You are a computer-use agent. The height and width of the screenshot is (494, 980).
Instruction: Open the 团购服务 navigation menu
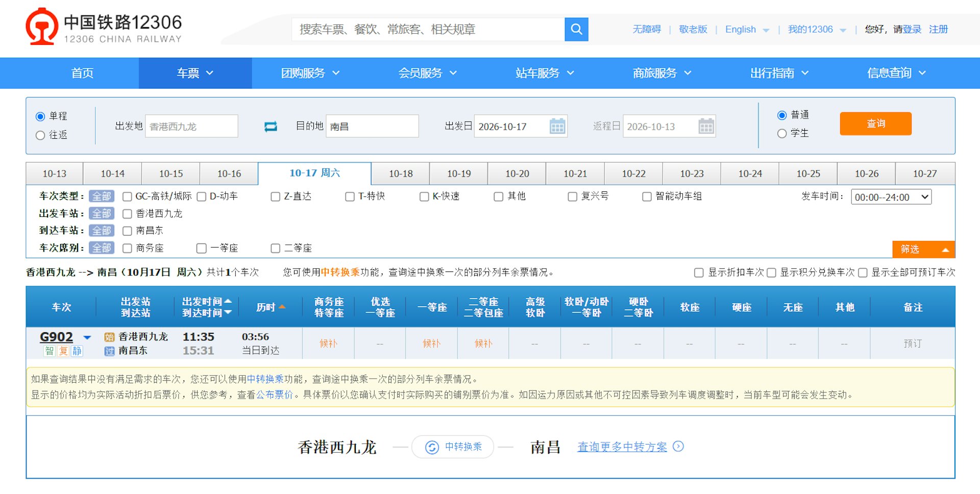click(310, 73)
